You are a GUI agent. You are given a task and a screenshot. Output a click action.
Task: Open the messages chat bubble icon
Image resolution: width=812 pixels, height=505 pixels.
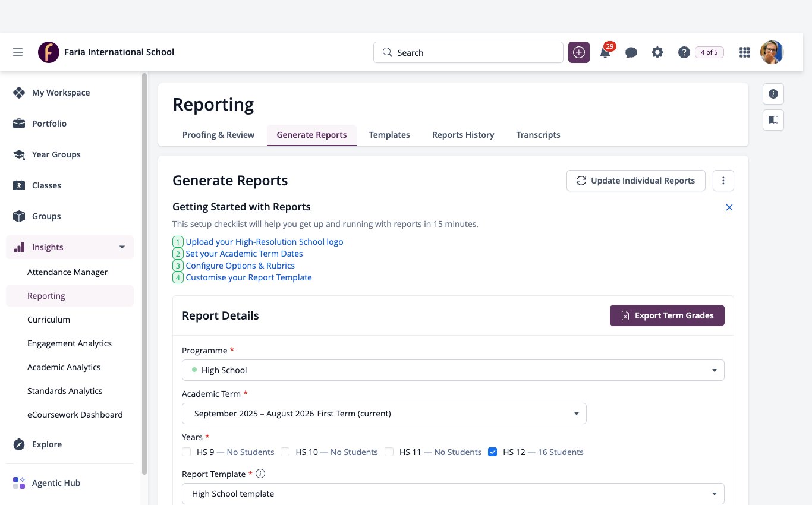631,52
